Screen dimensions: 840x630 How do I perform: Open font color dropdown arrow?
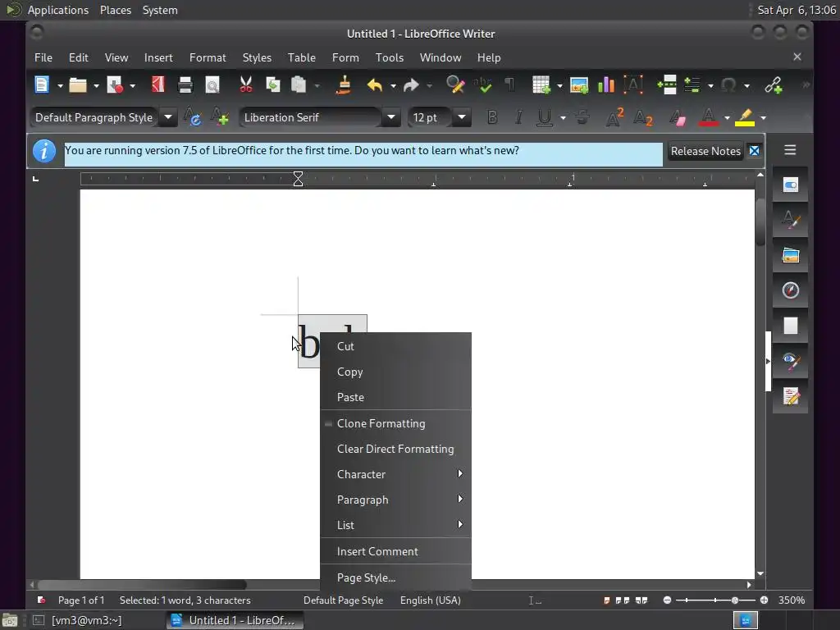(x=727, y=118)
